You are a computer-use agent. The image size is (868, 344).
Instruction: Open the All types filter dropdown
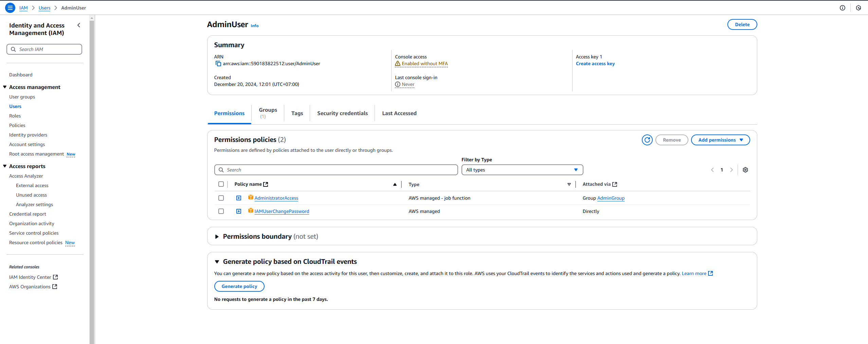click(x=522, y=170)
